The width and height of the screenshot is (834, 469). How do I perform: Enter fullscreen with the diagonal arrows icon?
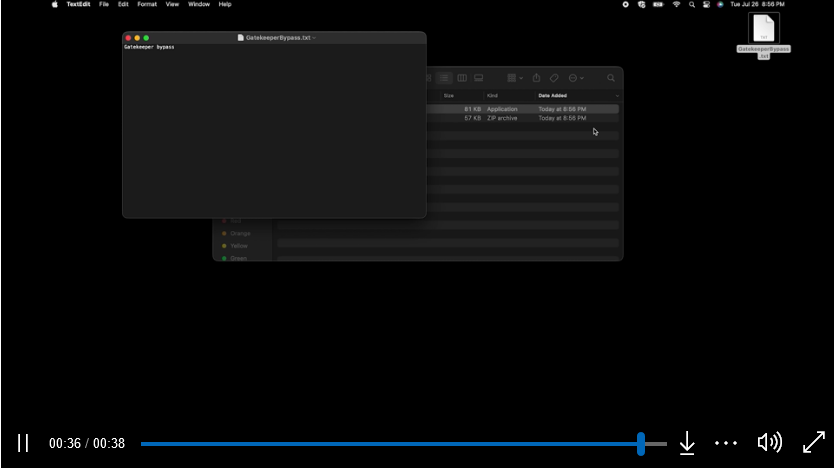click(814, 442)
